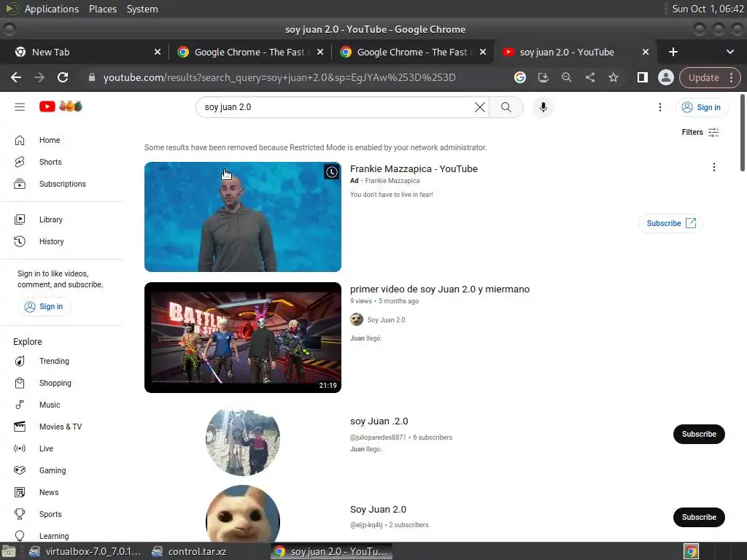
Task: Clear the search box with the X icon
Action: [480, 107]
